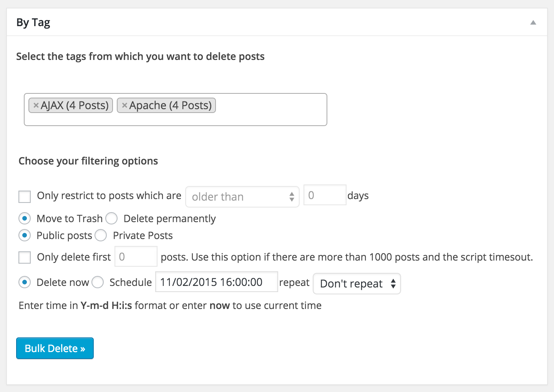Select the 'Delete now' radio button
Screen dimensions: 554x392
(x=25, y=282)
